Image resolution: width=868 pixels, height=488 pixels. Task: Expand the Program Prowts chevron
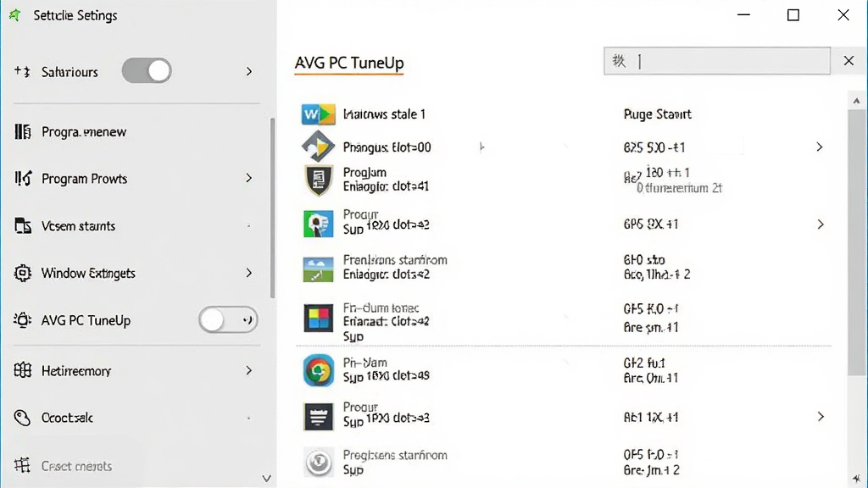[x=249, y=178]
